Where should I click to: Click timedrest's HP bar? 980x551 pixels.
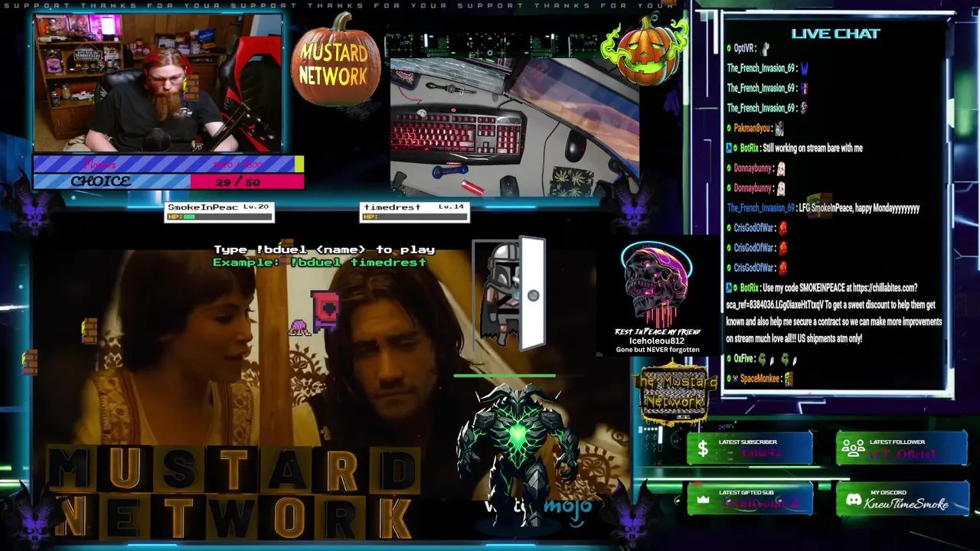point(414,217)
